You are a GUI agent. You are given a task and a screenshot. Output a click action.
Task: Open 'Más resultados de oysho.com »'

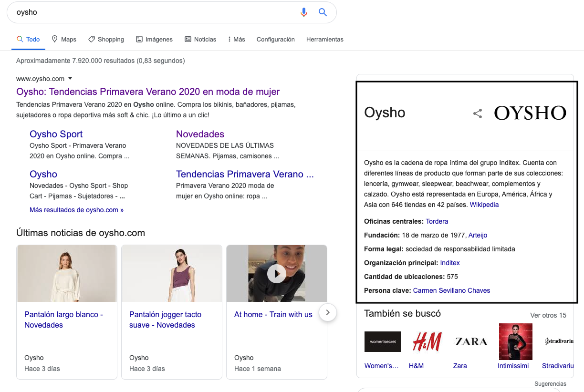(76, 209)
